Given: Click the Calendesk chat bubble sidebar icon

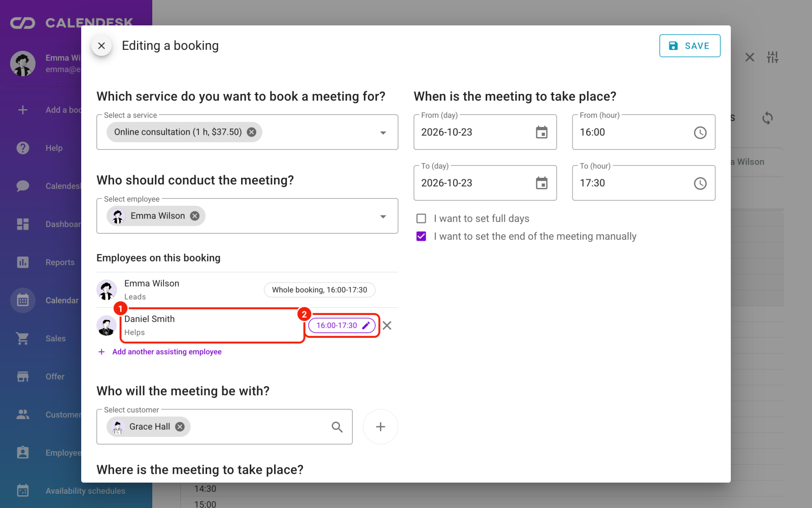Looking at the screenshot, I should point(23,186).
